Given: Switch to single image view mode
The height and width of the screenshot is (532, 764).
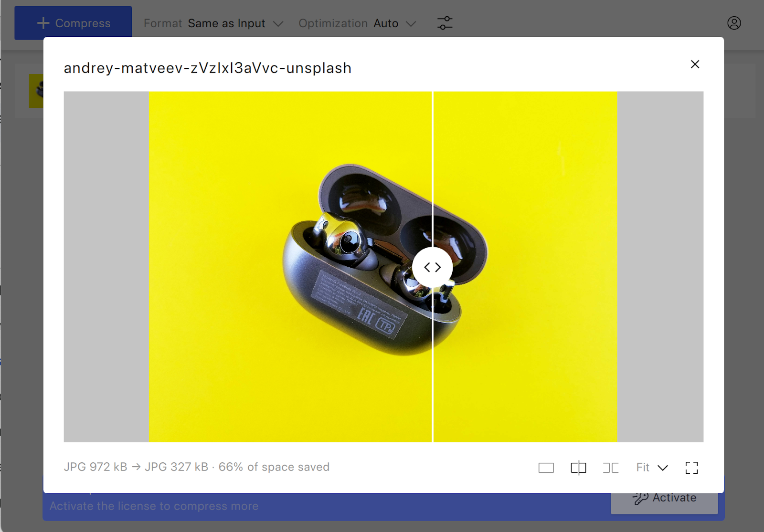Looking at the screenshot, I should tap(546, 468).
